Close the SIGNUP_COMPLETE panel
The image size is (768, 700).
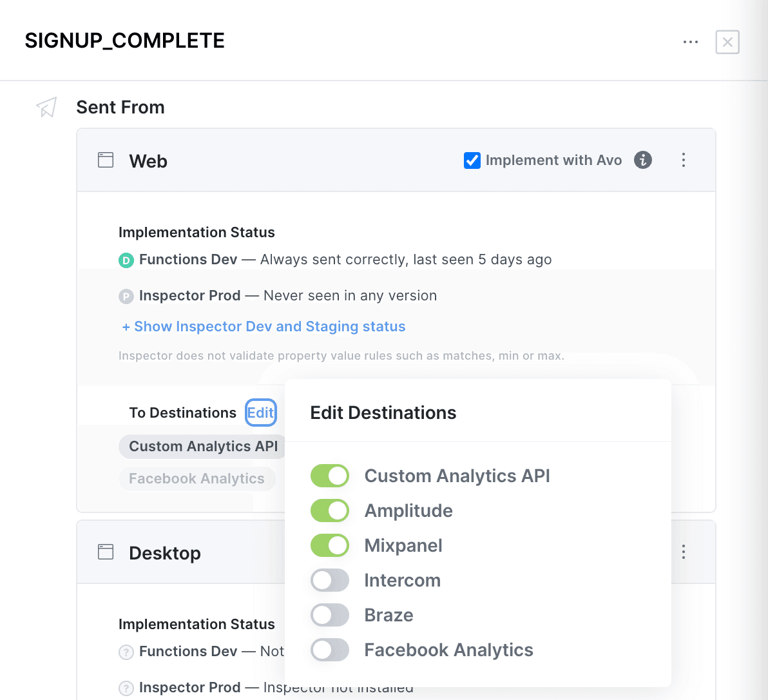727,42
